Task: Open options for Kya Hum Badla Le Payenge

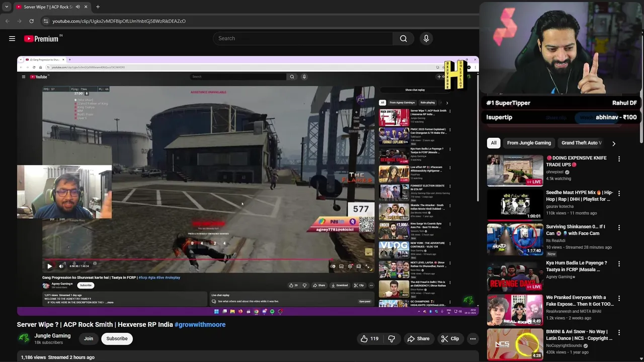Action: pyautogui.click(x=619, y=264)
